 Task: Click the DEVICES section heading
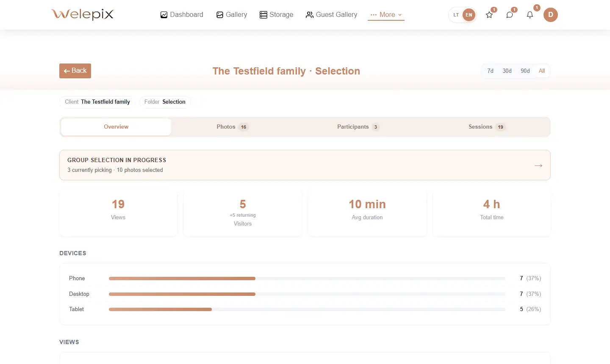[73, 253]
